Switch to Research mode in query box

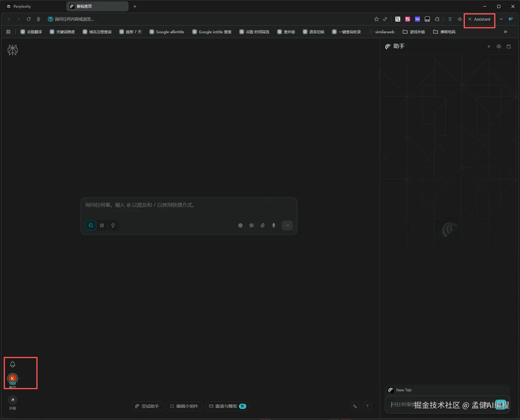102,225
